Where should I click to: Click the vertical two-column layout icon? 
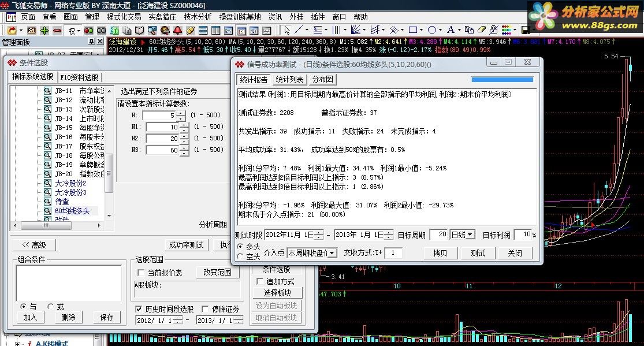tap(215, 31)
